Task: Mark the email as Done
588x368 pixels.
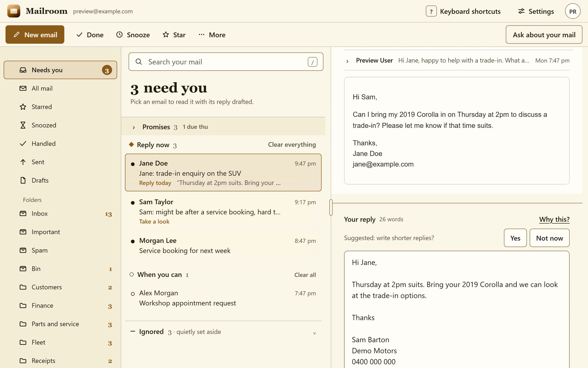Action: pyautogui.click(x=90, y=35)
